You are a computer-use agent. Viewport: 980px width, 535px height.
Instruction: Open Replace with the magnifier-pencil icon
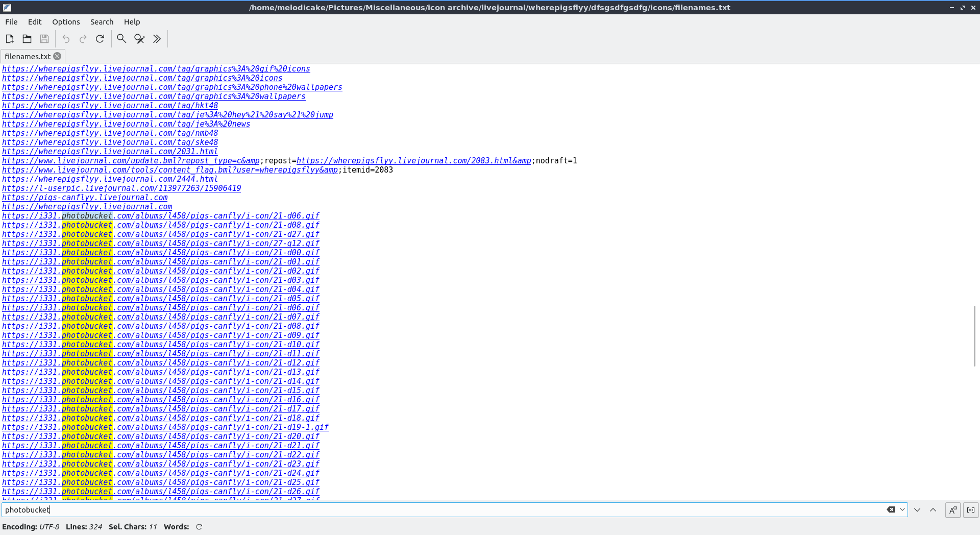pyautogui.click(x=139, y=39)
